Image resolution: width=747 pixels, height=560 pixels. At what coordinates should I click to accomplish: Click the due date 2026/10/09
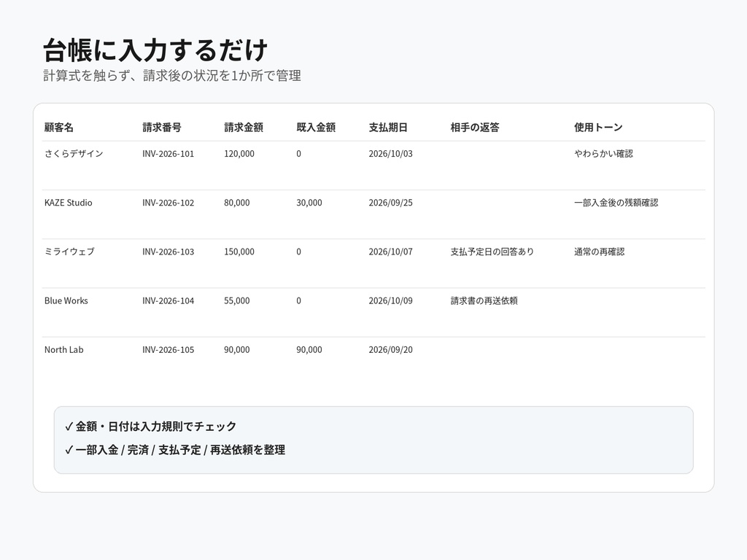coord(391,301)
